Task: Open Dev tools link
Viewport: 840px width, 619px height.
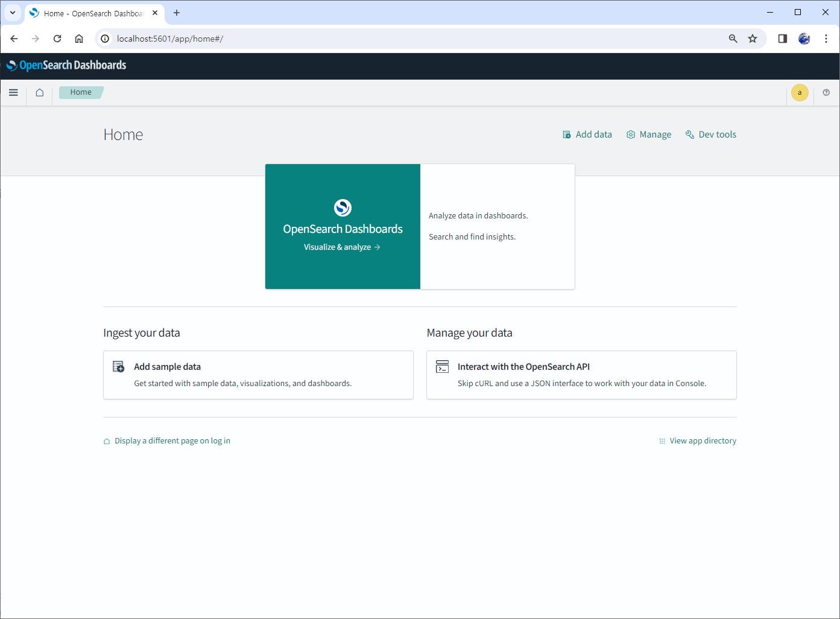Action: tap(711, 135)
